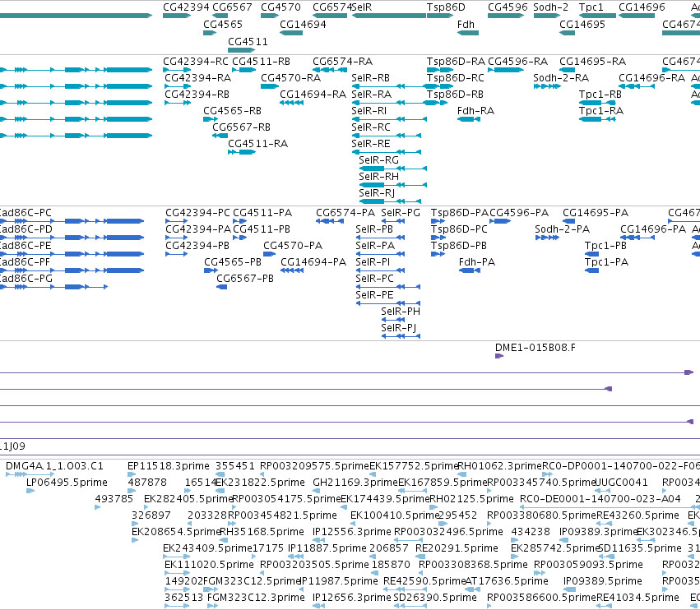Click EST label 'RE41034.5prime'
This screenshot has width=700, height=610.
pos(638,598)
